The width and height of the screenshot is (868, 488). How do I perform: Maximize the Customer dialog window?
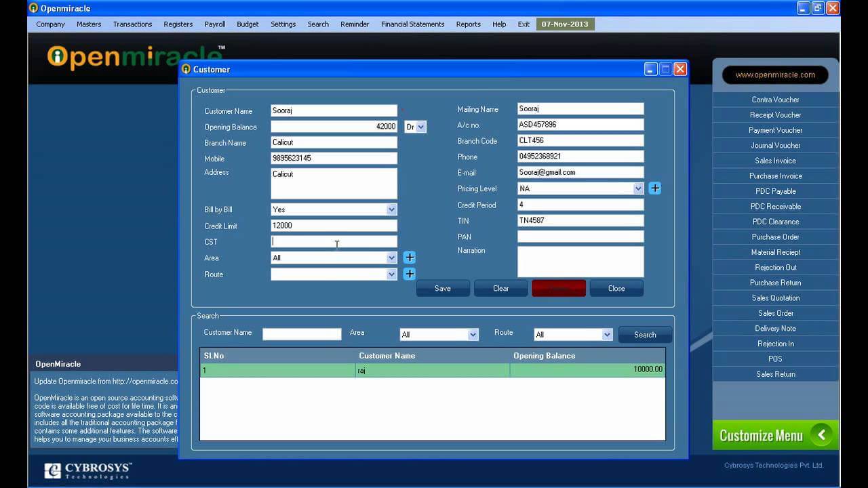pyautogui.click(x=665, y=69)
